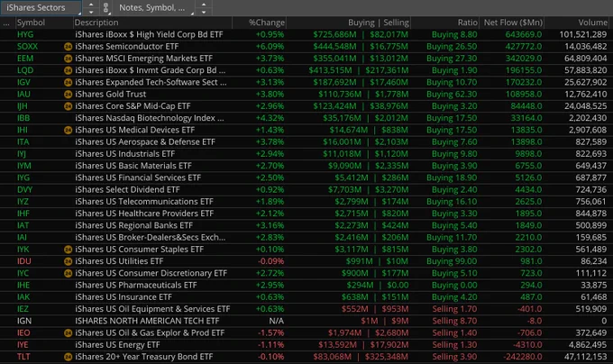Select the IGV symbol
613x364 pixels.
tap(23, 82)
